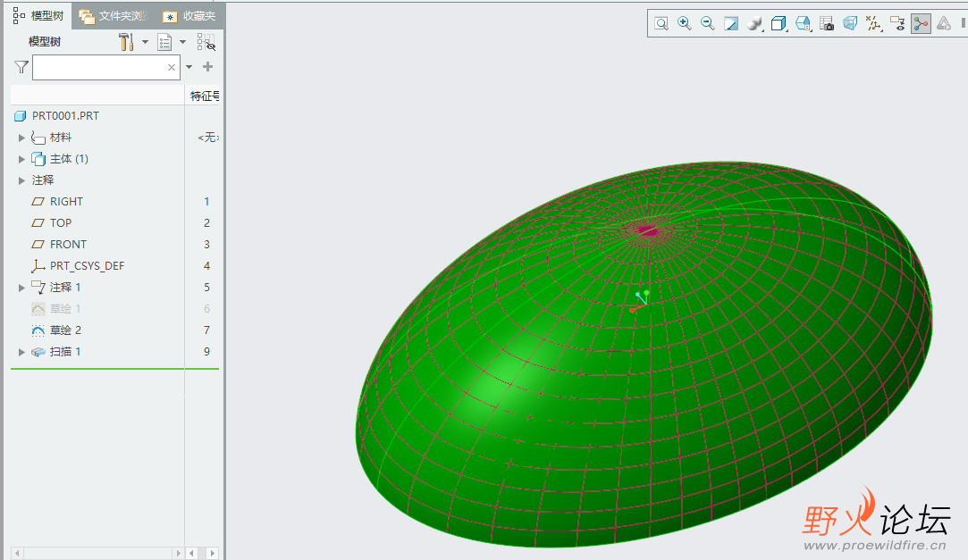Select the TOP datum plane
Screen dimensions: 968x560
(x=61, y=222)
